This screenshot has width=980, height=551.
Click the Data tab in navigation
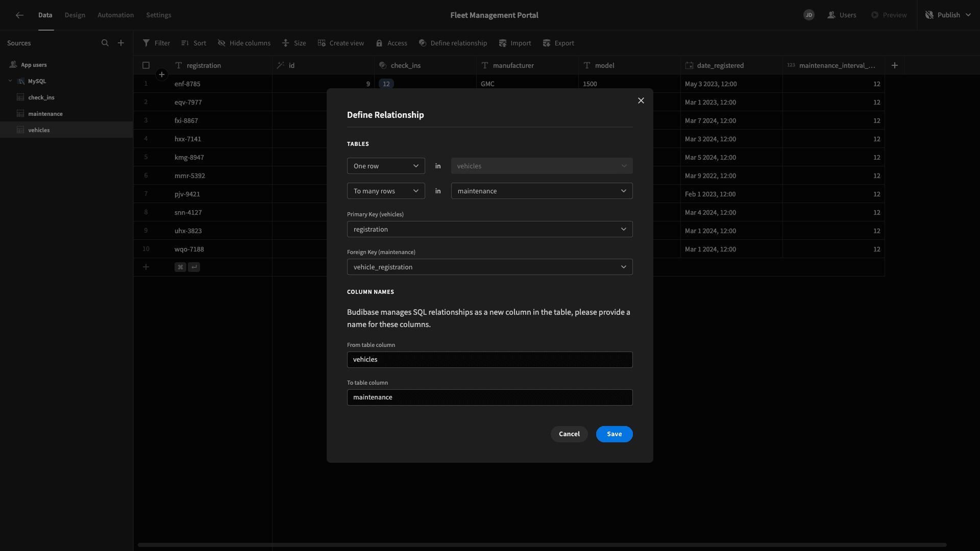click(x=45, y=15)
